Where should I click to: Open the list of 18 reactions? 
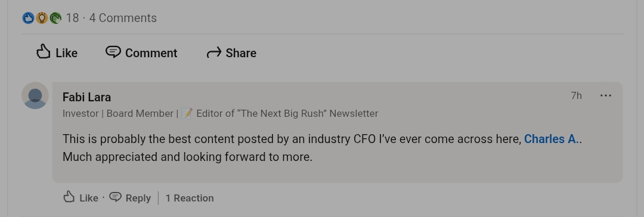[72, 18]
